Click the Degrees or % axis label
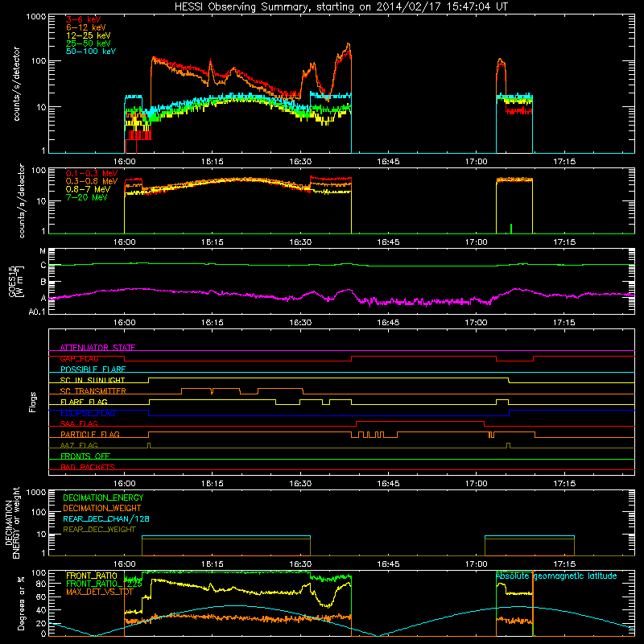Viewport: 644px width, 644px height. click(21, 603)
